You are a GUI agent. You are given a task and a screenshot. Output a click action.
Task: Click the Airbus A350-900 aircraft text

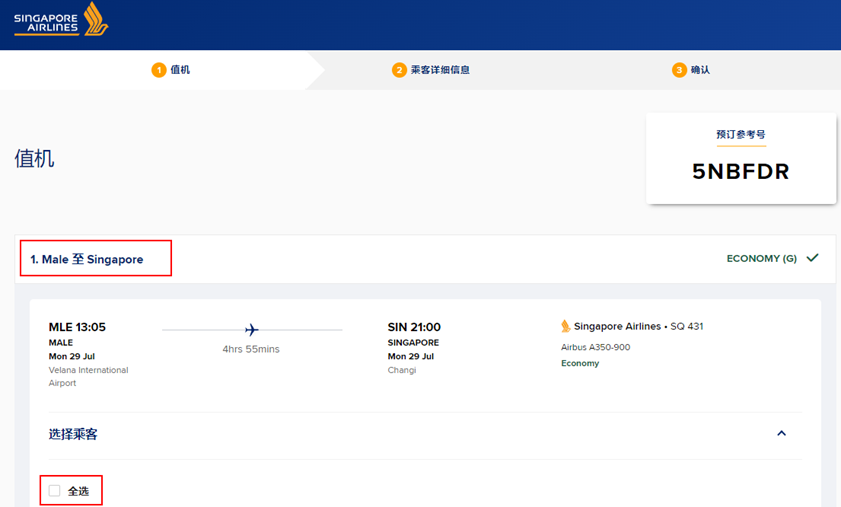[x=595, y=347]
